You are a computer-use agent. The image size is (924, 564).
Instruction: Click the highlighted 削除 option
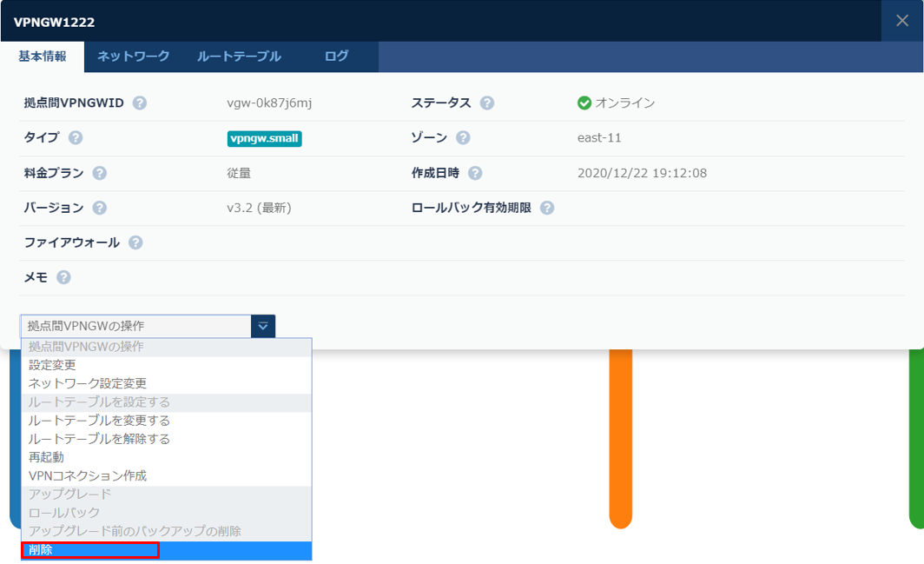coord(37,549)
